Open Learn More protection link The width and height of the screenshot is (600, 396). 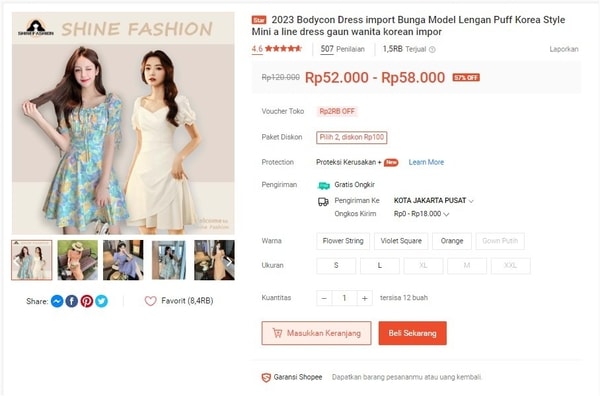tap(426, 162)
